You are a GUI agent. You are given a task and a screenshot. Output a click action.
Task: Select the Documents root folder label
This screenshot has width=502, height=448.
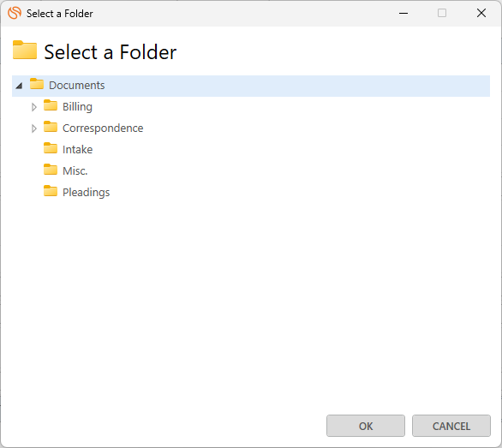[x=77, y=86]
